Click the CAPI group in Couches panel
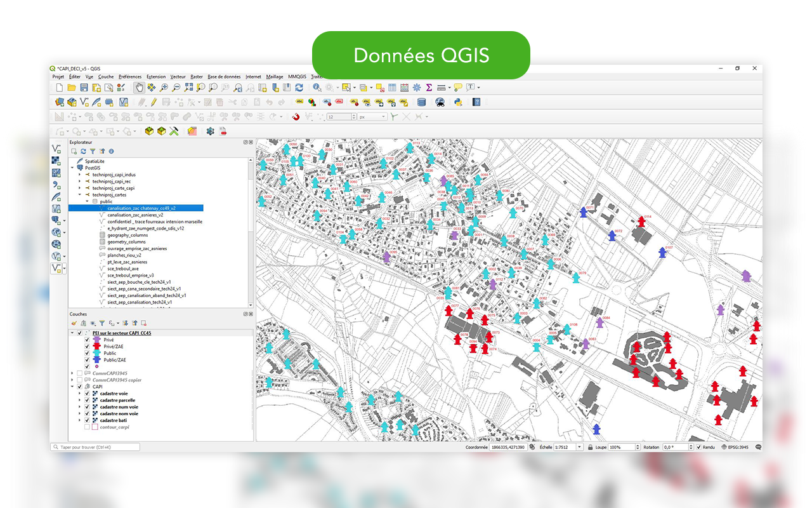 pos(98,387)
